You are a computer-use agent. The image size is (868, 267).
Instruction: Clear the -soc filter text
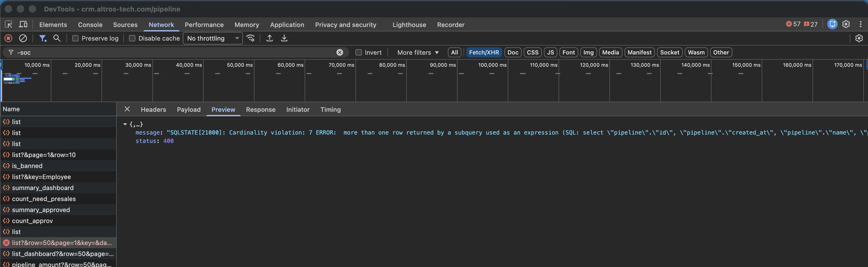pyautogui.click(x=340, y=53)
